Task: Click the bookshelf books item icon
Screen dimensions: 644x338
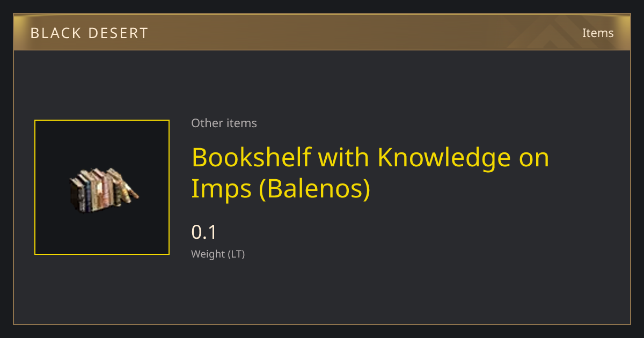Action: 104,189
